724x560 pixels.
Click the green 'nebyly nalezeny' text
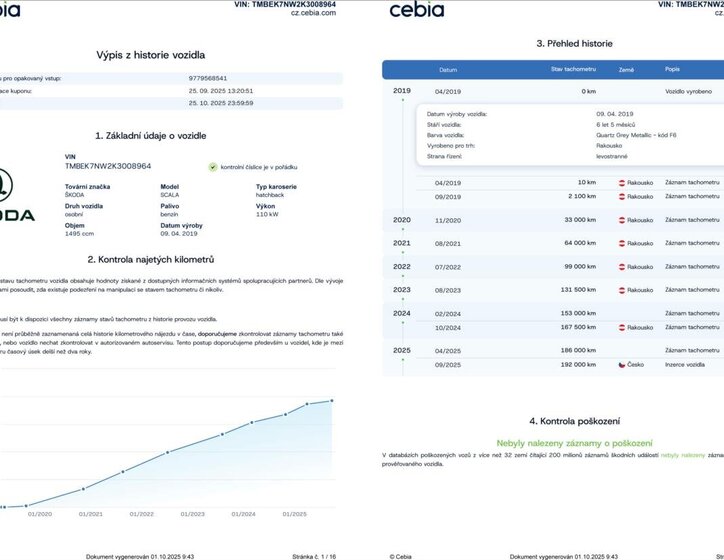coord(683,455)
